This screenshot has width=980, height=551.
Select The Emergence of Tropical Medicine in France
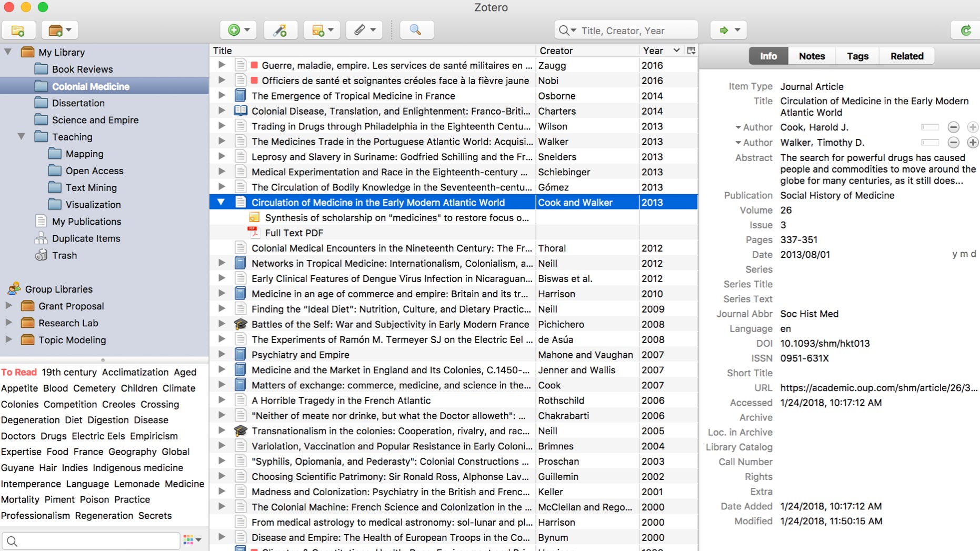(353, 96)
